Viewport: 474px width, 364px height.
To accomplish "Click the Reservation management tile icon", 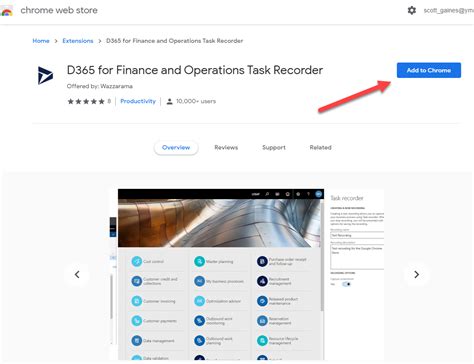I will point(262,321).
